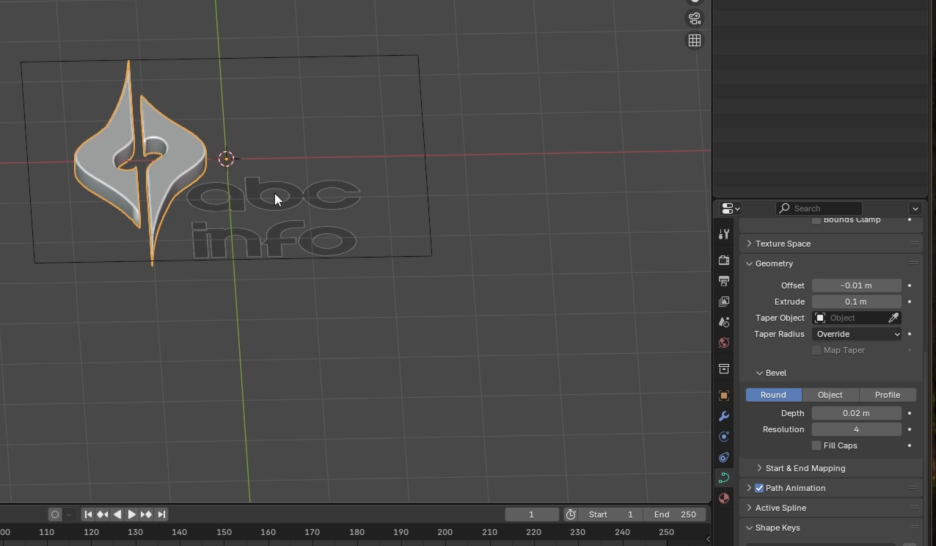Open the Modifiers wrench tab

(724, 416)
